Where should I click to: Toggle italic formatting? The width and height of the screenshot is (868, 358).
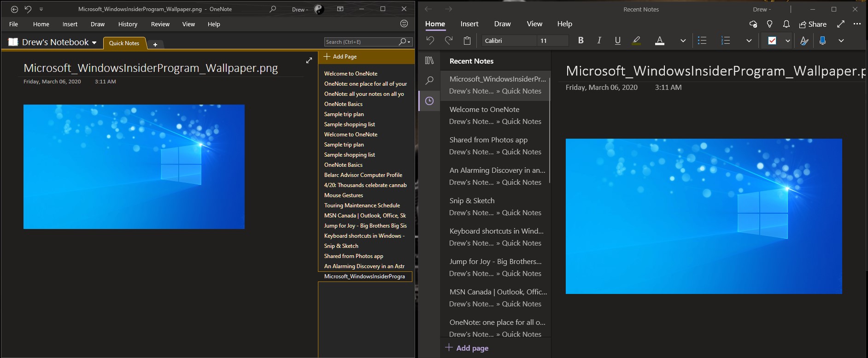tap(599, 41)
